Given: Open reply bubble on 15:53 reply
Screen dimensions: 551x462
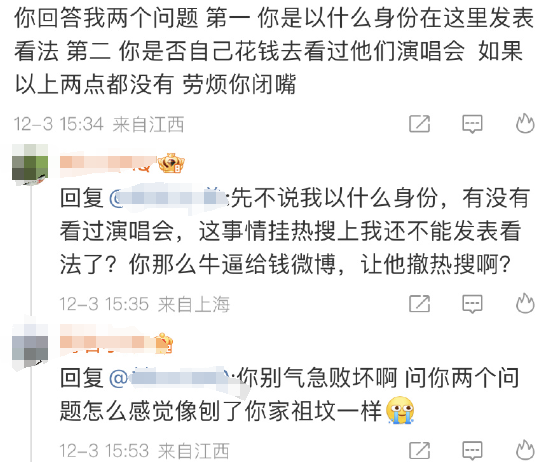Looking at the screenshot, I should [472, 450].
